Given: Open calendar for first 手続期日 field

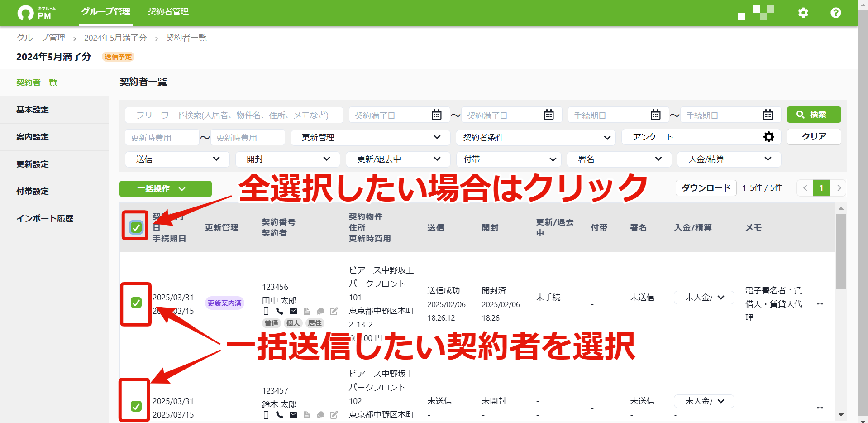Looking at the screenshot, I should [656, 115].
